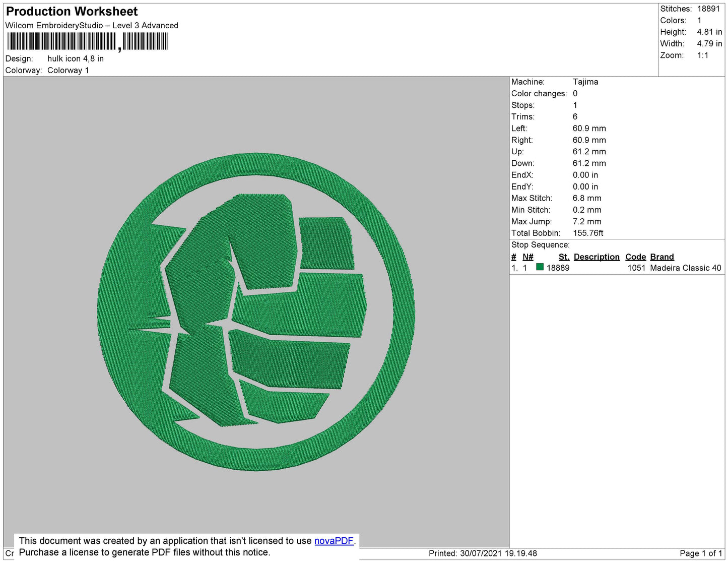Click the 'Code' column header
The width and height of the screenshot is (728, 563).
635,257
